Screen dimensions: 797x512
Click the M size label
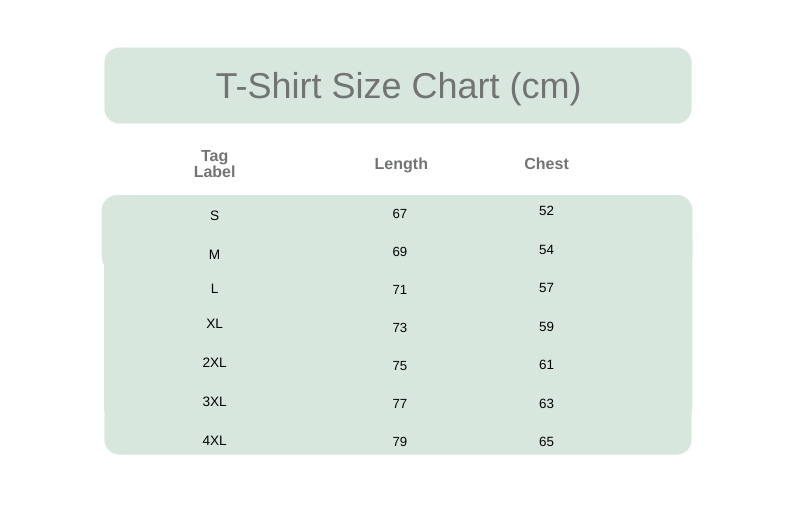pyautogui.click(x=214, y=254)
